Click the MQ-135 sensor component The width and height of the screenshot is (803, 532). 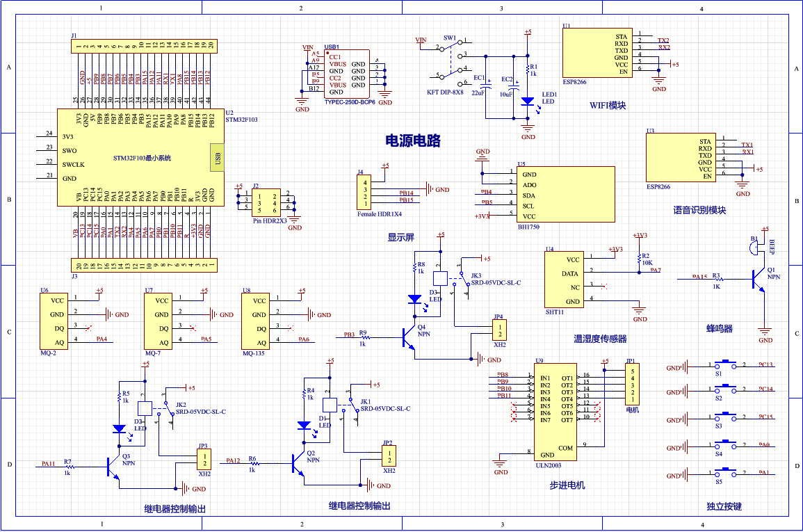click(x=256, y=320)
